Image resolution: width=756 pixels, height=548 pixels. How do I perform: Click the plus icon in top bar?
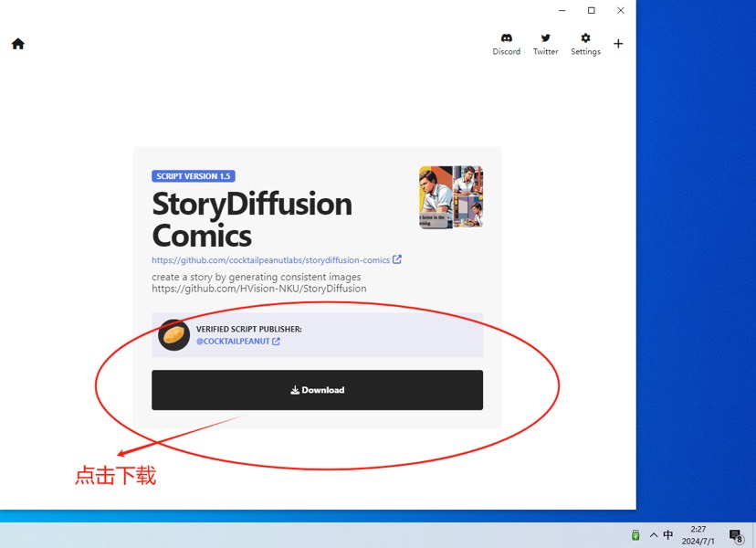coord(618,44)
